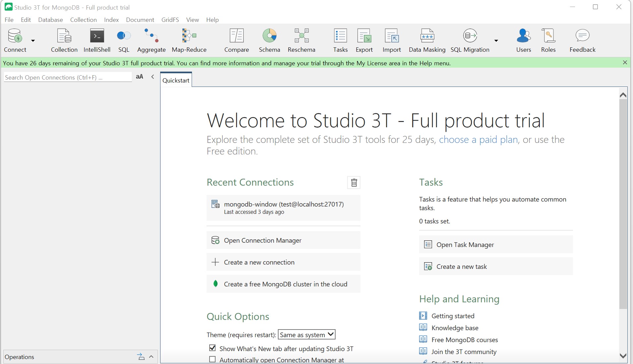Open the Roles manager

tap(548, 40)
